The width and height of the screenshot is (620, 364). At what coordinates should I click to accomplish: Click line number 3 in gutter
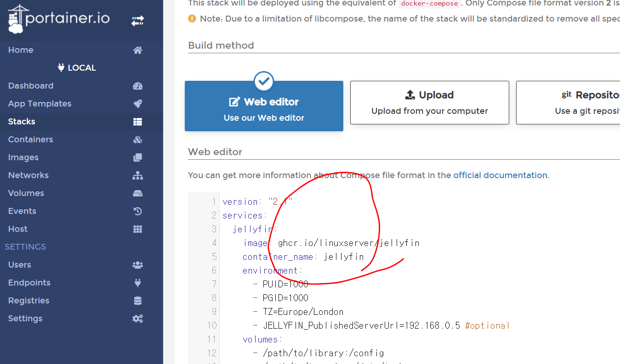pyautogui.click(x=214, y=229)
